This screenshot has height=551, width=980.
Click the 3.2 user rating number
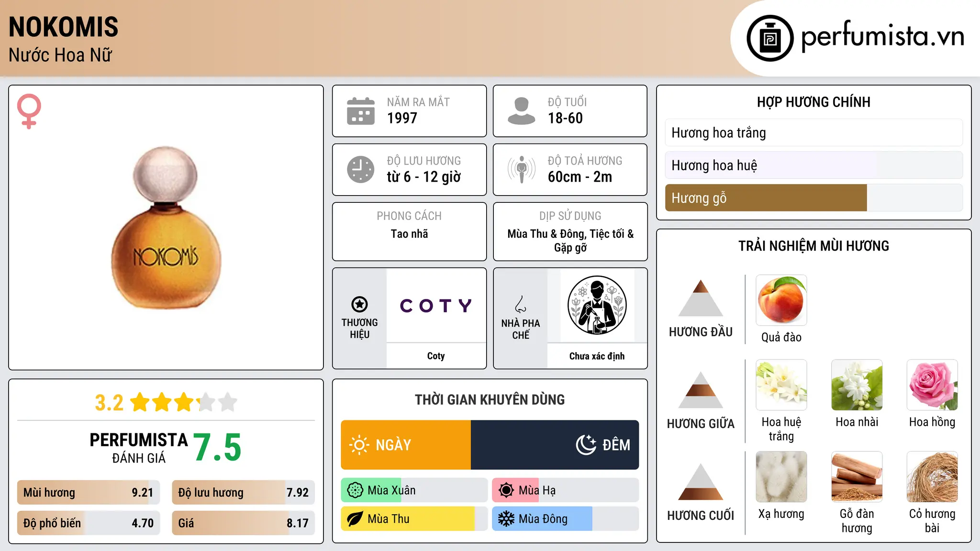coord(109,403)
